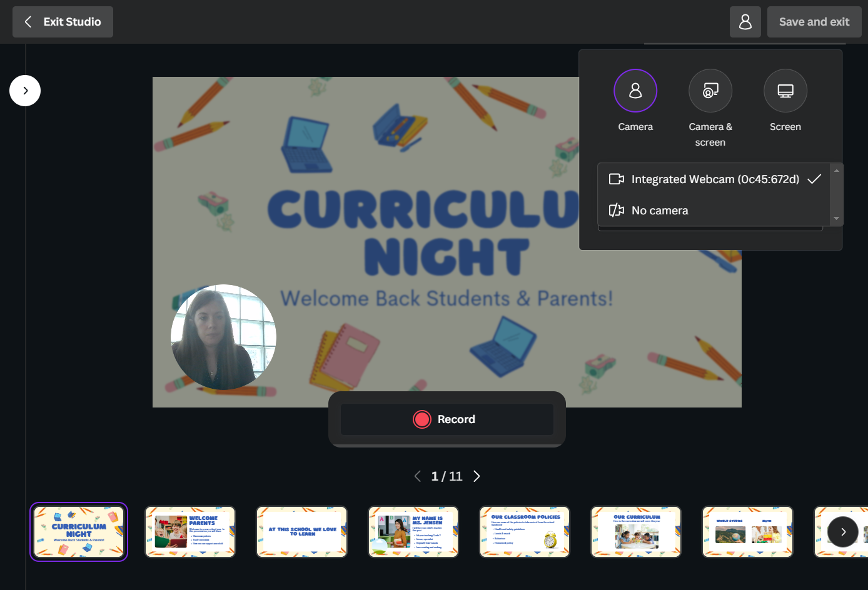Open Our Curriculum slide thumbnail
868x590 pixels.
(x=636, y=532)
